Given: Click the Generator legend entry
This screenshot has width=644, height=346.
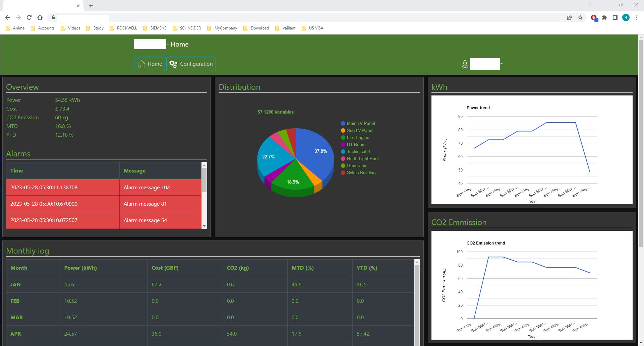Looking at the screenshot, I should [x=354, y=166].
